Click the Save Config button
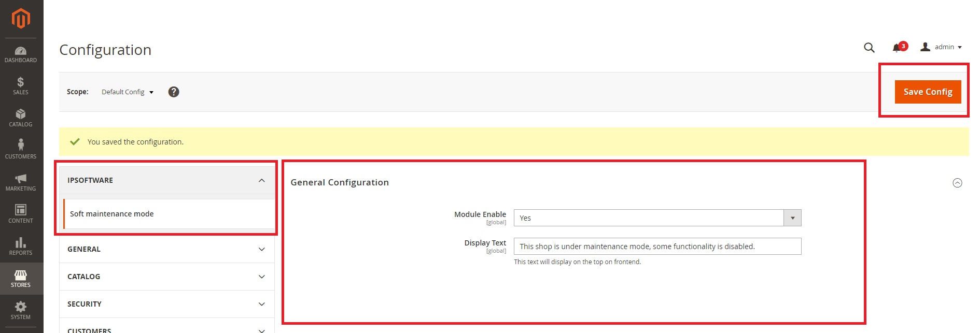This screenshot has height=333, width=980. coord(928,92)
